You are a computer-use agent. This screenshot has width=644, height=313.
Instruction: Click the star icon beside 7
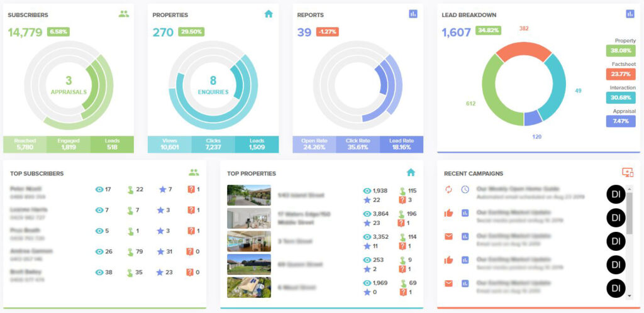click(x=163, y=190)
